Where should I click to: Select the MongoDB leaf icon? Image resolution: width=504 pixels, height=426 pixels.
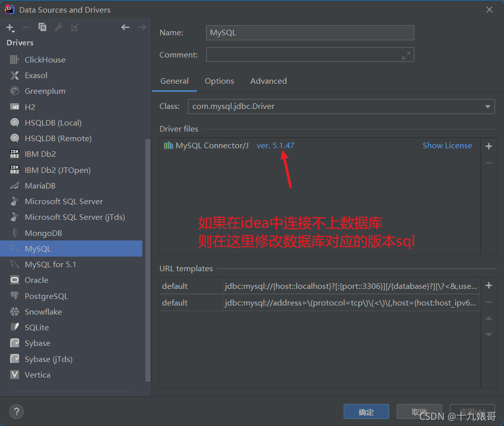click(15, 233)
